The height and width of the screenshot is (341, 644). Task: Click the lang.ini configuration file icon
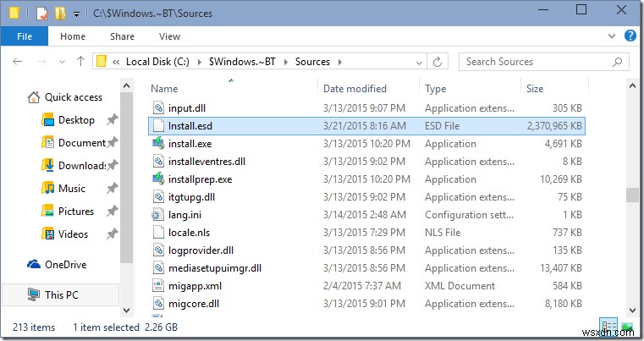(x=157, y=214)
